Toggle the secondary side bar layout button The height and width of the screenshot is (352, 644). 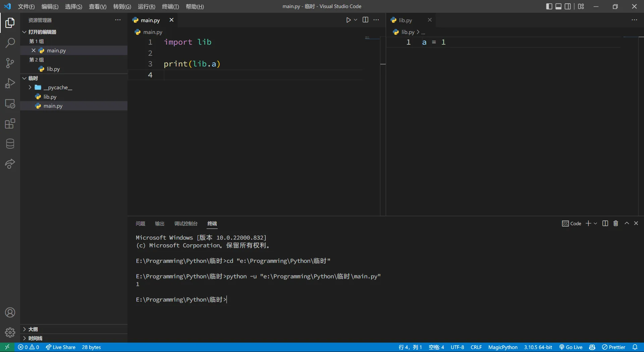(568, 6)
